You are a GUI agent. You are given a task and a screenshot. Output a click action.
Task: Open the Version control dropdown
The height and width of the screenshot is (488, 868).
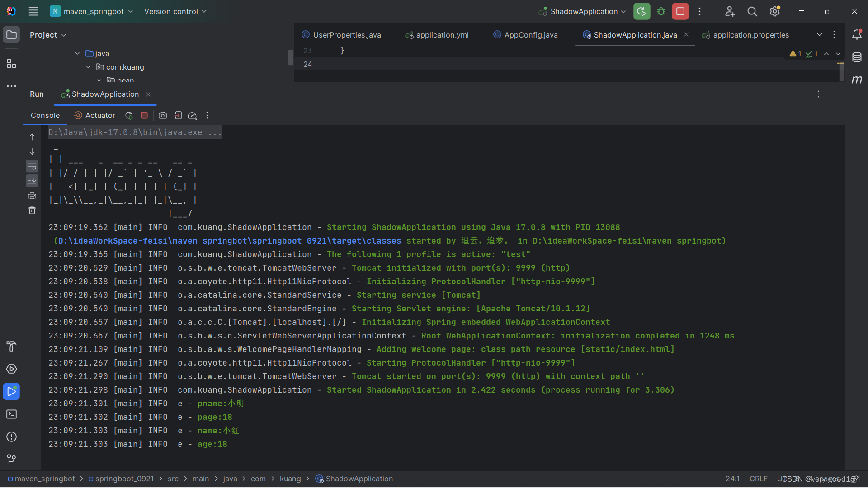tap(175, 11)
